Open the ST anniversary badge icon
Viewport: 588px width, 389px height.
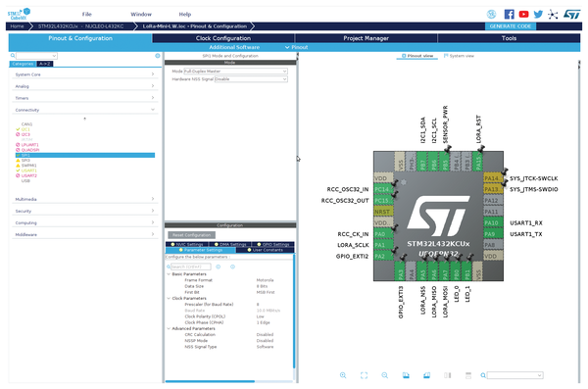491,15
